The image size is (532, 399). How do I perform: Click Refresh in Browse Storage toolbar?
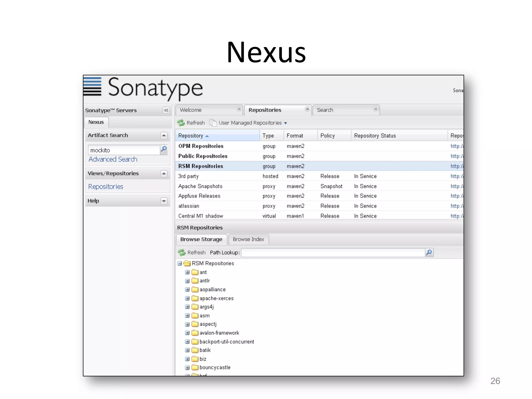pyautogui.click(x=192, y=252)
